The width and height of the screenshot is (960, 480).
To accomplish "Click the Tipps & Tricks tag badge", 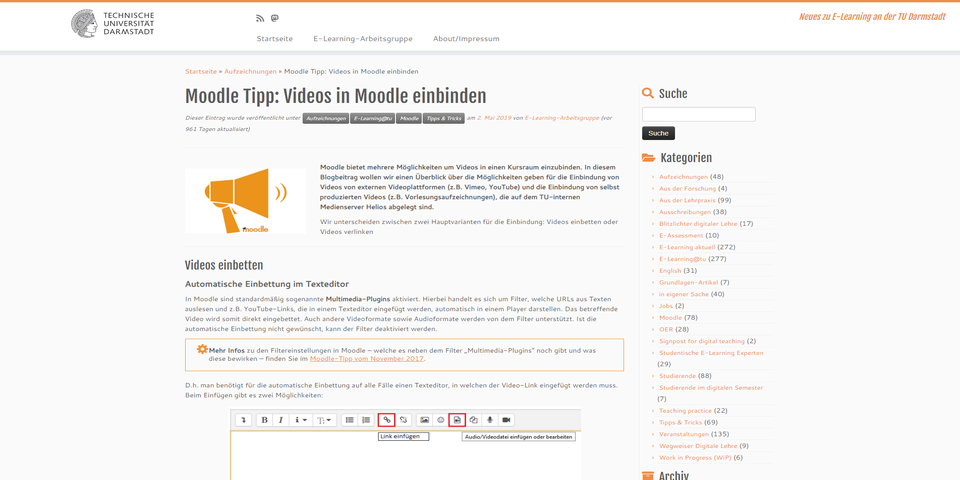I will (x=443, y=118).
